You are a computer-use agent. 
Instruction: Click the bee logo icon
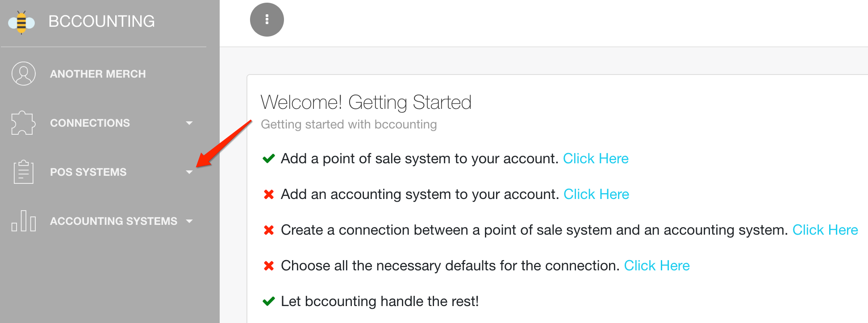click(x=21, y=22)
